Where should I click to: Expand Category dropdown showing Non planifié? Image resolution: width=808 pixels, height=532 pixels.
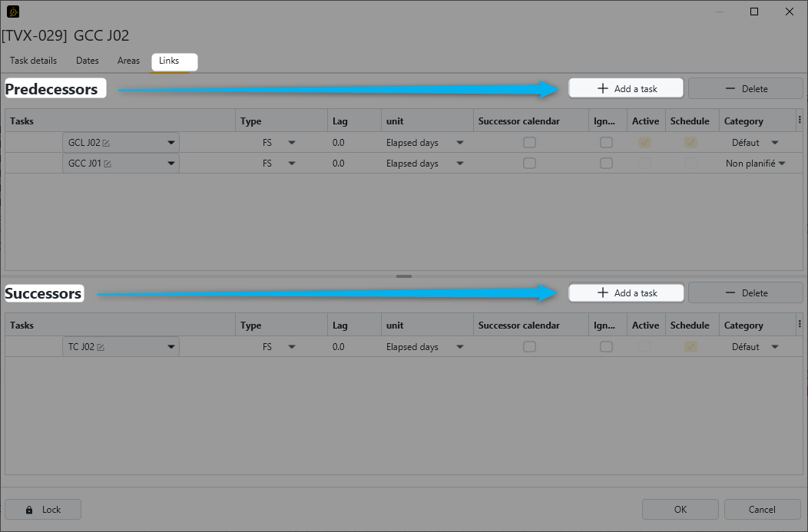[x=781, y=164]
